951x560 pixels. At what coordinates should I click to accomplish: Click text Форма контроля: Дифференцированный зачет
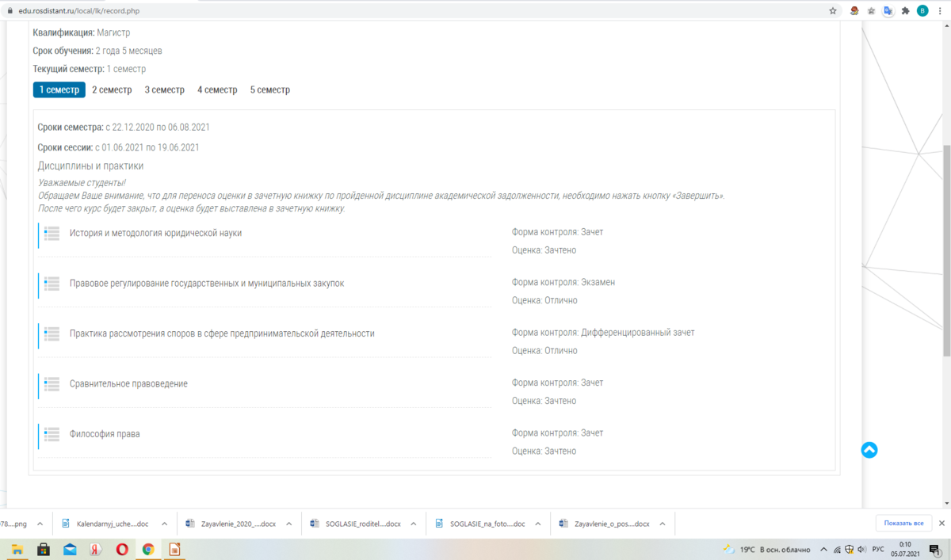coord(603,333)
